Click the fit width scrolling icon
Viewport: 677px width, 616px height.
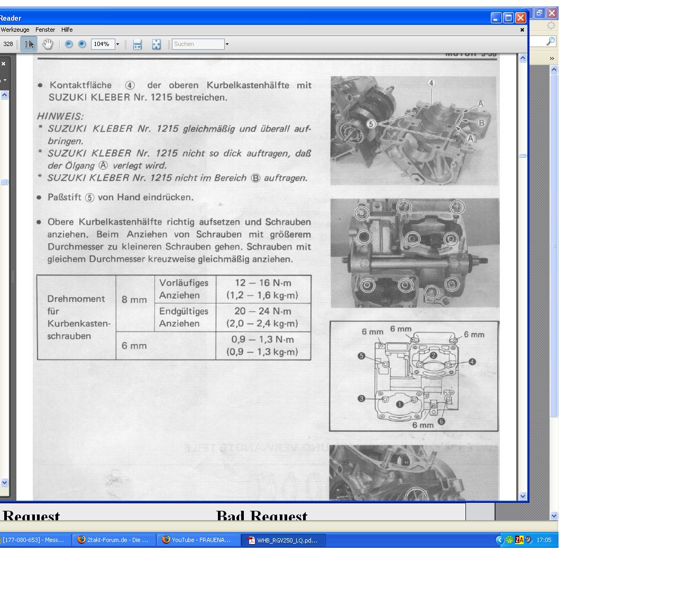138,44
